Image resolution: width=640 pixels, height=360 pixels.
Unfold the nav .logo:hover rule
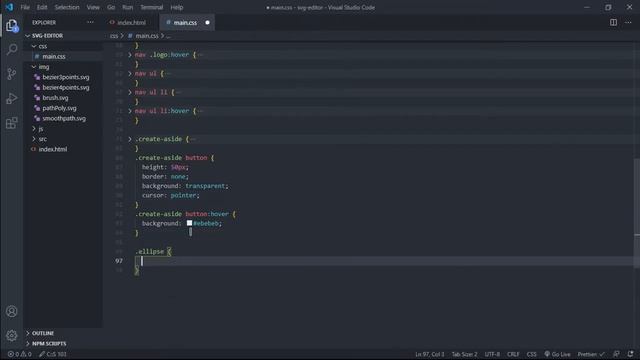[130, 55]
